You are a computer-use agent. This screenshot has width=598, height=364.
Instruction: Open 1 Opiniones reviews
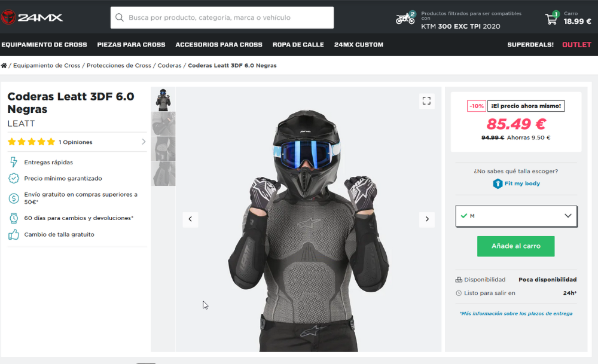coord(75,142)
